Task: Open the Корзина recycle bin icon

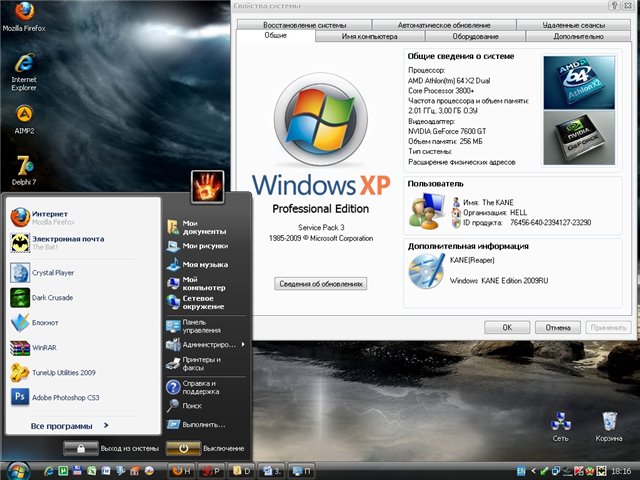Action: click(x=609, y=427)
